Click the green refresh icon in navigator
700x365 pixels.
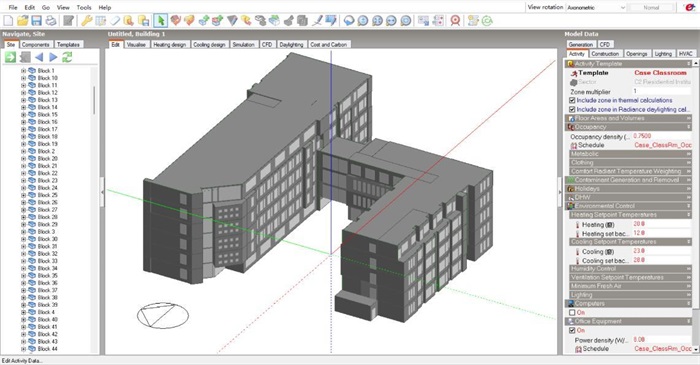click(67, 57)
